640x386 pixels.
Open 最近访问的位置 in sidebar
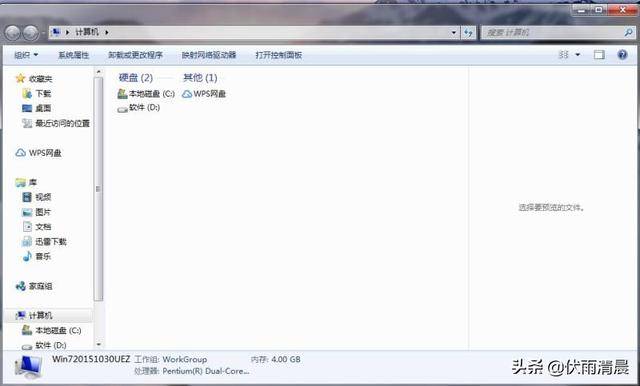(62, 123)
